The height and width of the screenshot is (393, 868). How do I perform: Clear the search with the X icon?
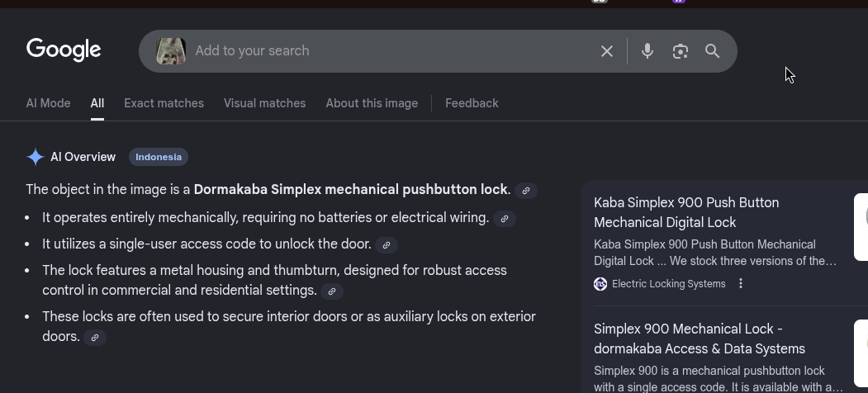(607, 51)
